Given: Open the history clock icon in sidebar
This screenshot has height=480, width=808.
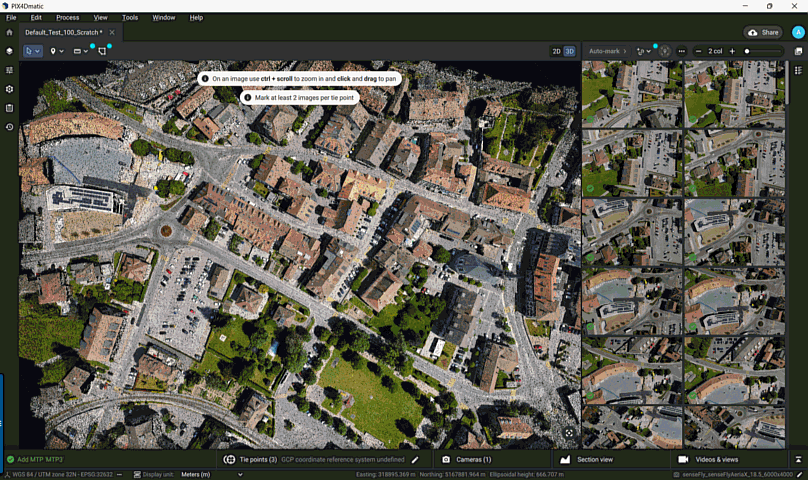Looking at the screenshot, I should pyautogui.click(x=9, y=127).
